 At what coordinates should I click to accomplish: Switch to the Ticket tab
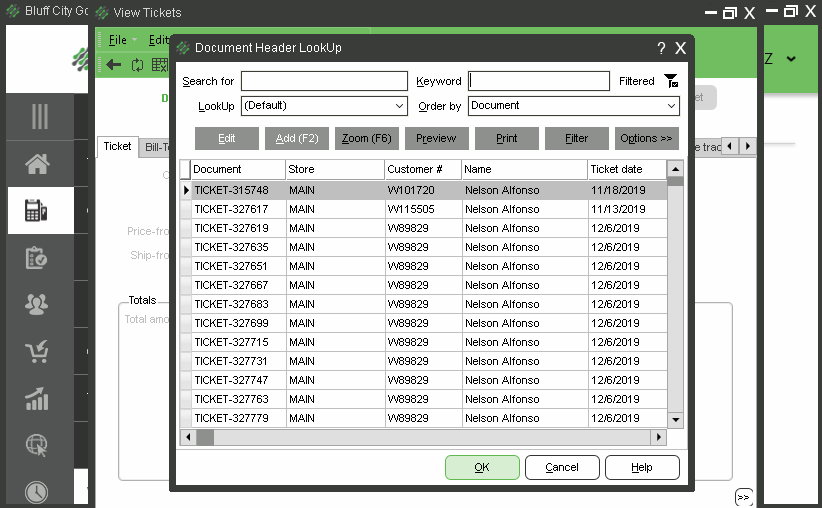point(117,146)
